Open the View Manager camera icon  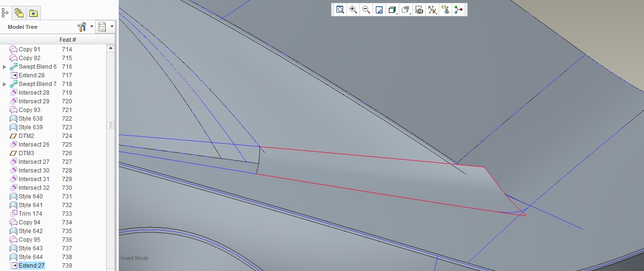[419, 10]
